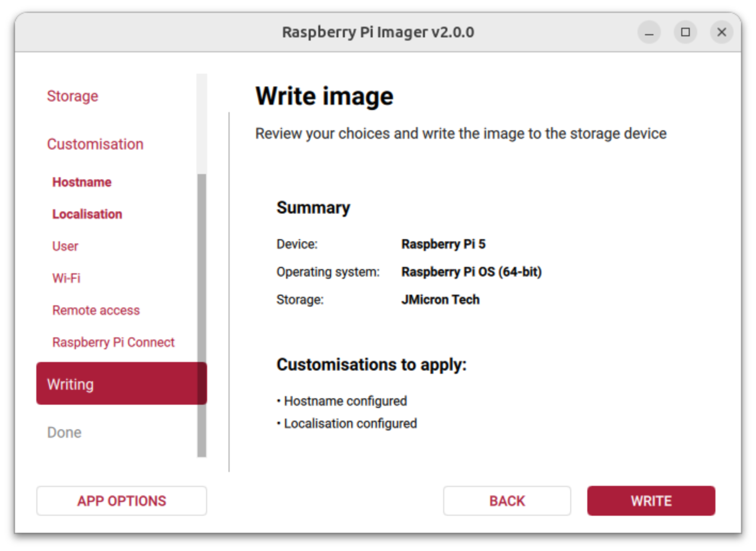The image size is (756, 551).
Task: Select the Raspberry Pi Connect step
Action: tap(113, 342)
